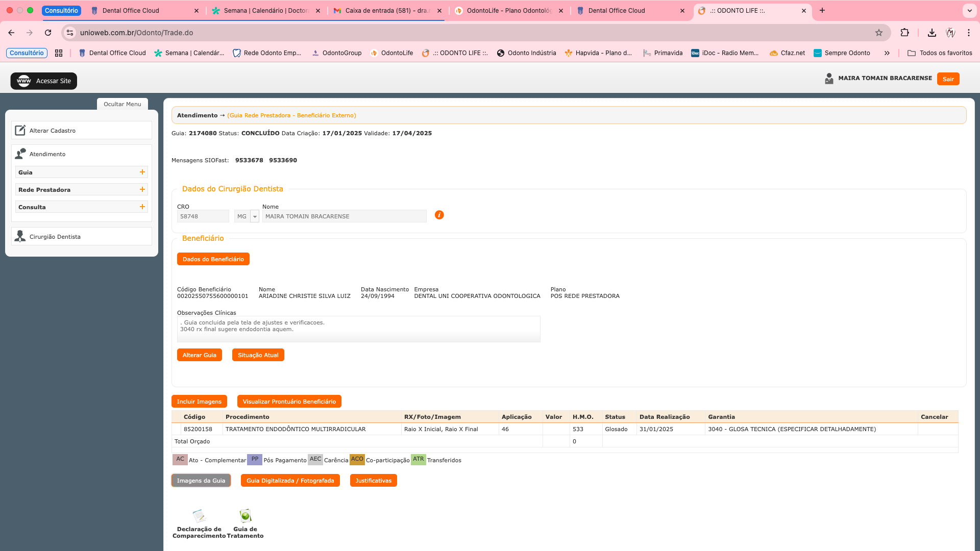Switch to the Caixa de entrada Gmail tab
980x551 pixels.
click(x=386, y=11)
